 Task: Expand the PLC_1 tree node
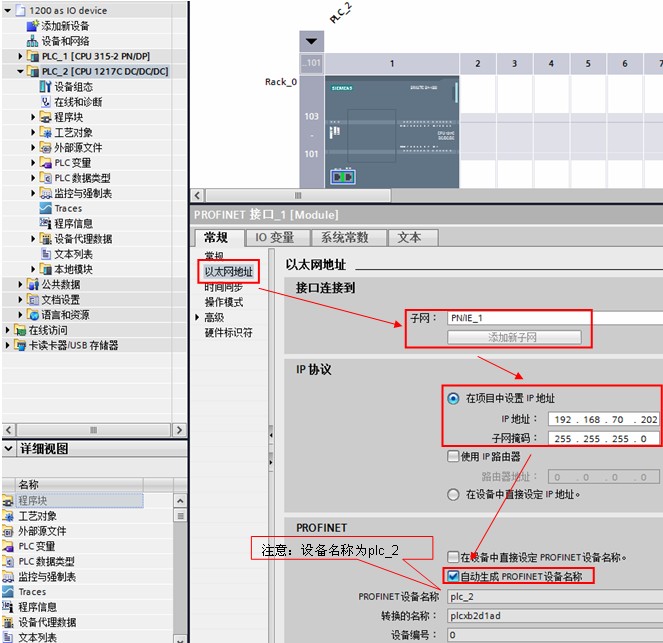[20, 56]
